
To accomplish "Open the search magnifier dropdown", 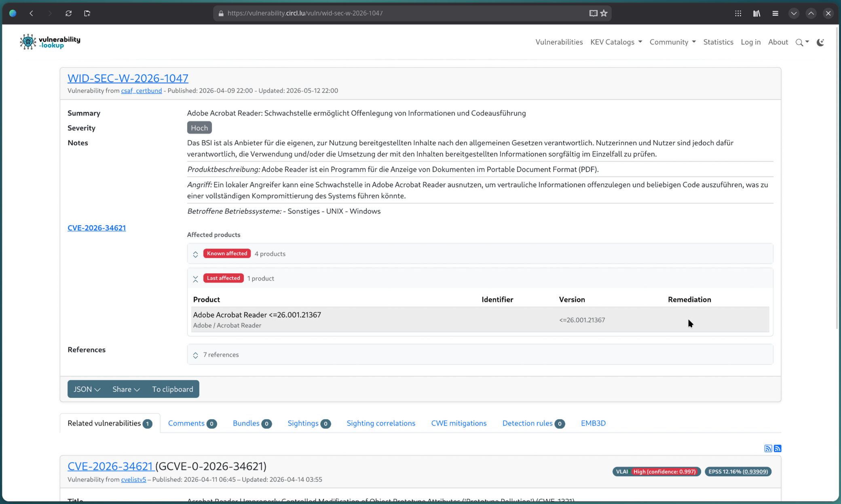I will 802,42.
